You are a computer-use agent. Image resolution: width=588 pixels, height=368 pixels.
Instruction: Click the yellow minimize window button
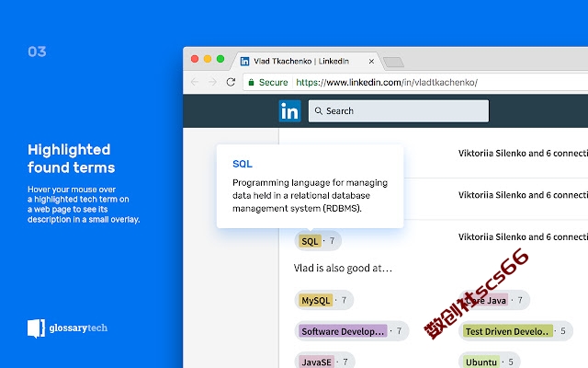(x=208, y=59)
